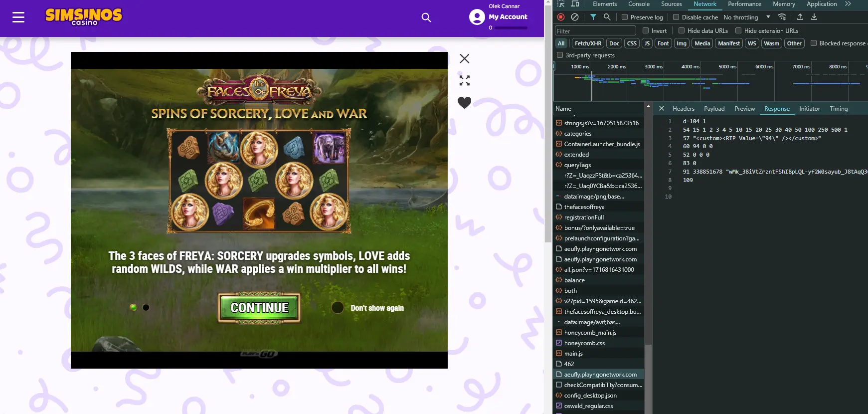Viewport: 868px width, 414px height.
Task: Open the No throttling dropdown
Action: pos(746,17)
